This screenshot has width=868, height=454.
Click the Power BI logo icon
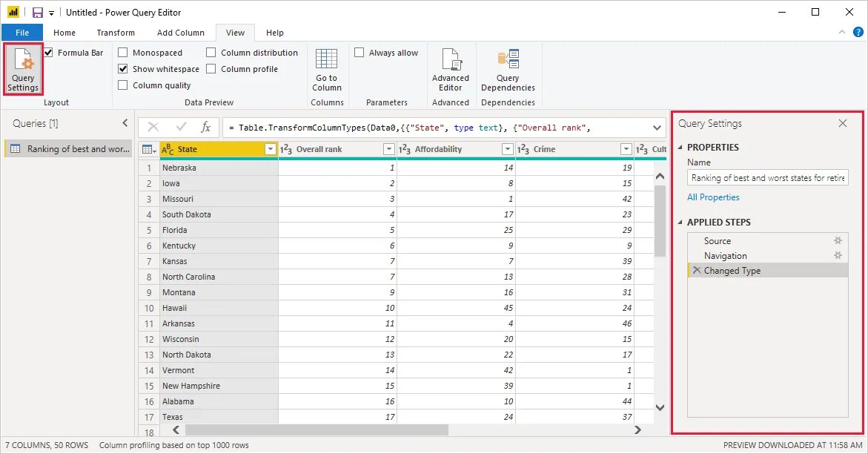(x=13, y=12)
